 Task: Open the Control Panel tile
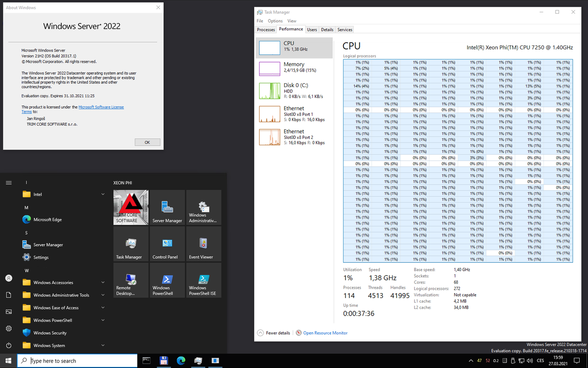167,244
